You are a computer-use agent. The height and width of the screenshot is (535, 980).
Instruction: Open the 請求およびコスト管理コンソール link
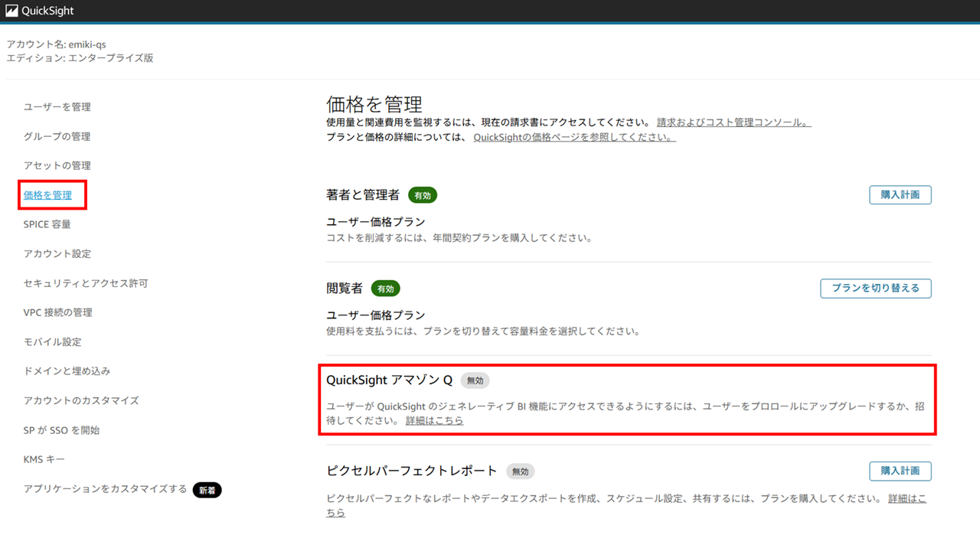734,122
